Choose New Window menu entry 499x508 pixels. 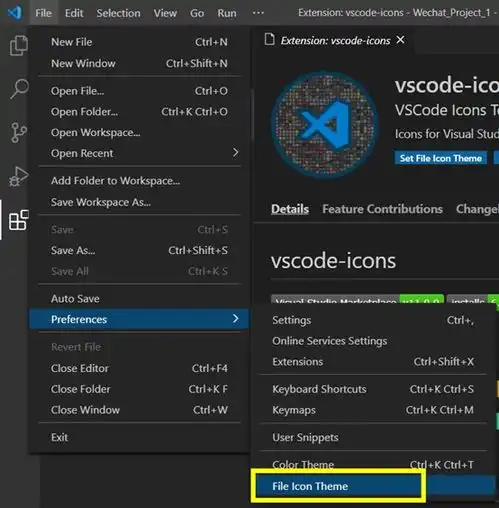coord(139,63)
